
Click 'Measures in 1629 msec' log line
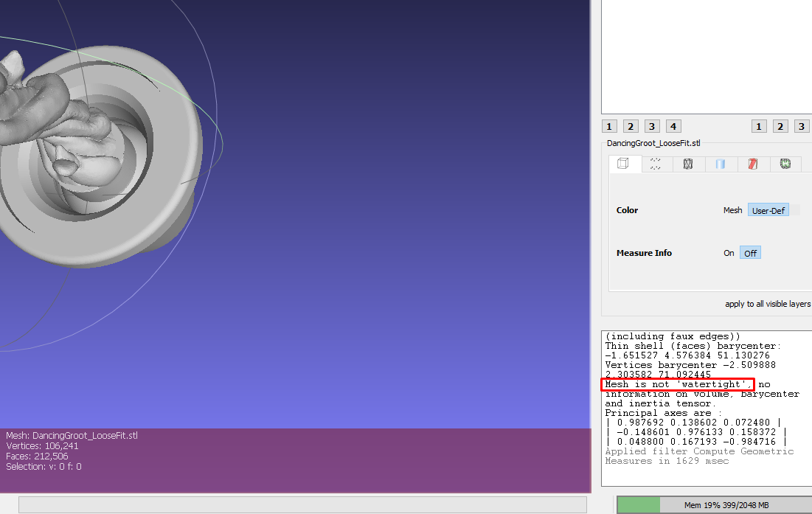667,461
